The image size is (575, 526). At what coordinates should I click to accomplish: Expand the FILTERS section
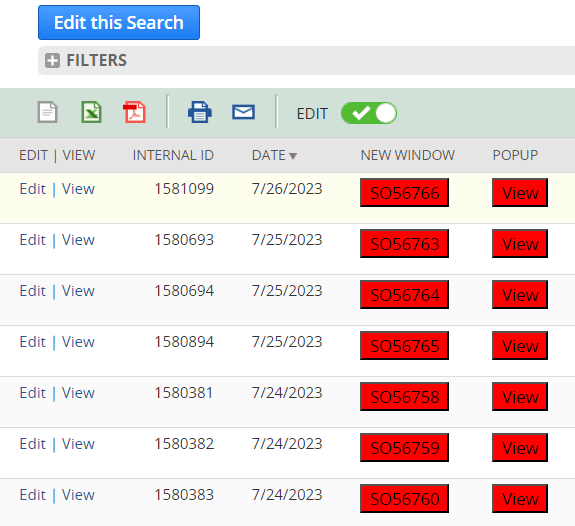tap(52, 61)
